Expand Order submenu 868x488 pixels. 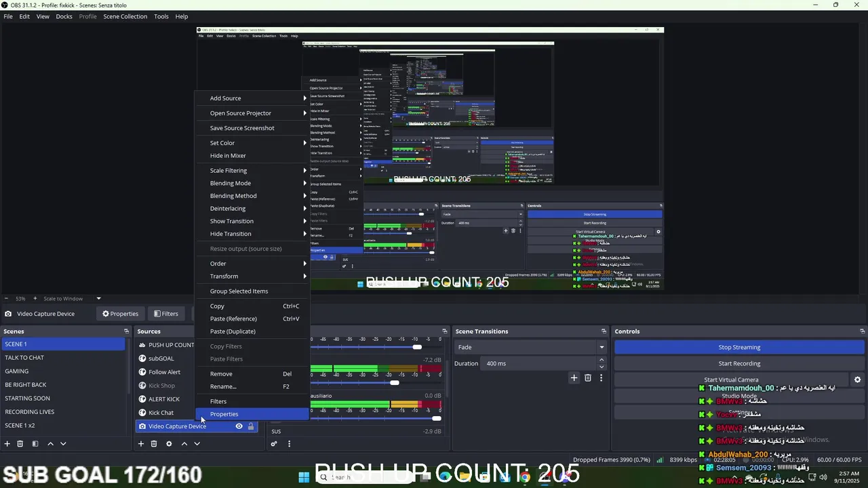[252, 264]
